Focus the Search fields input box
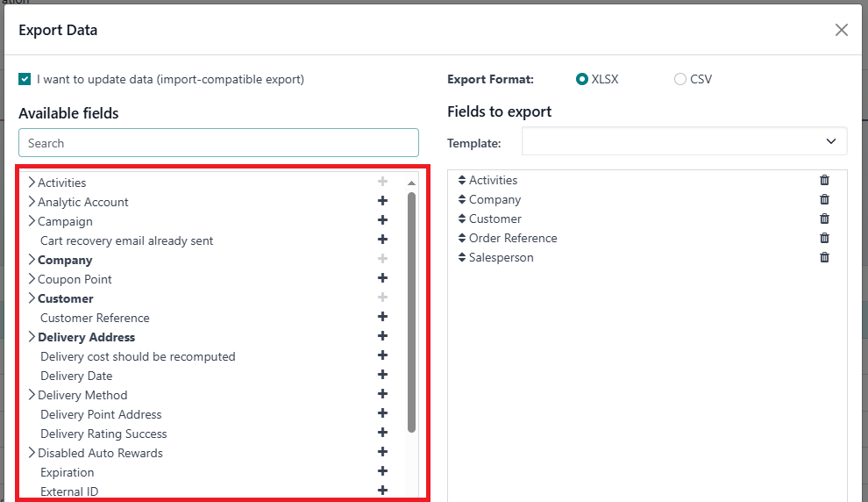This screenshot has height=502, width=868. click(x=218, y=143)
